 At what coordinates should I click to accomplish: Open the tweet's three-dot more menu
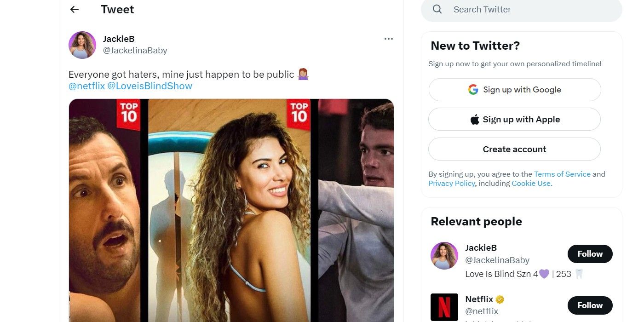[389, 39]
